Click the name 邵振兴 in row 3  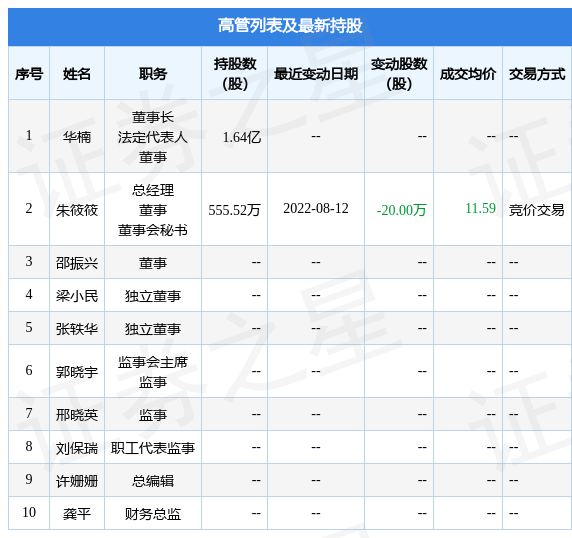pos(77,263)
